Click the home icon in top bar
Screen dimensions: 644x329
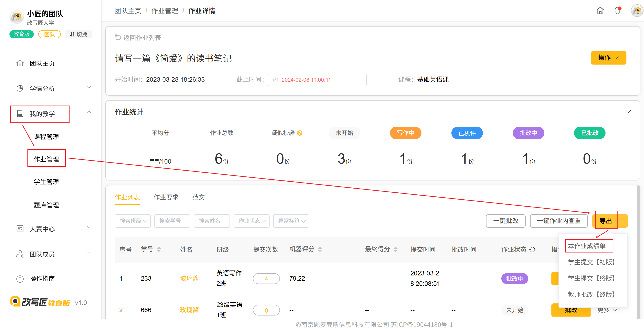[x=600, y=11]
